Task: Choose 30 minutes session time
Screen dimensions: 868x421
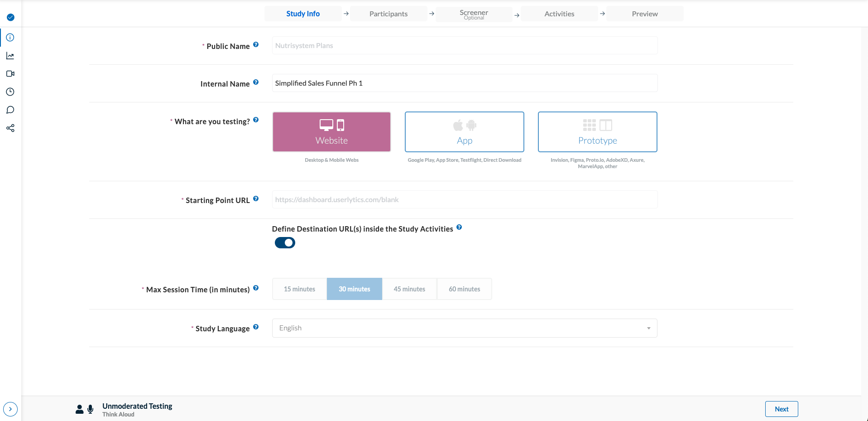Action: point(355,289)
